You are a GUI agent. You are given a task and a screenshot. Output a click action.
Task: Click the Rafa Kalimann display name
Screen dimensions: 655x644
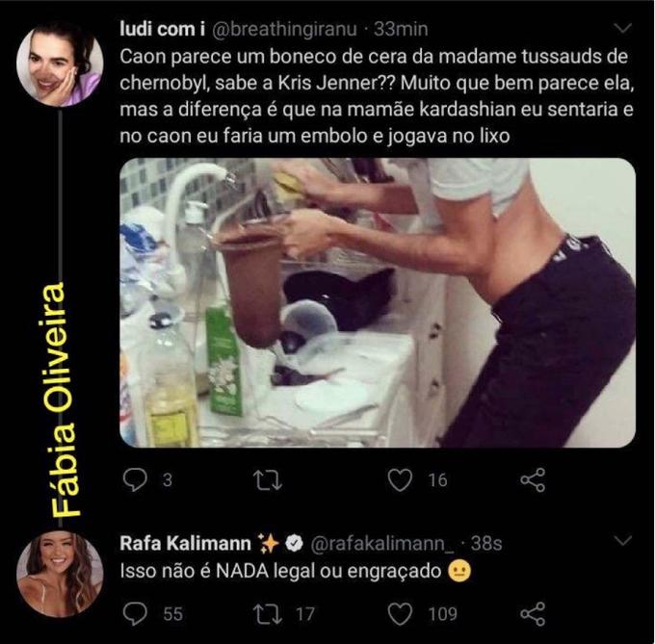[186, 543]
